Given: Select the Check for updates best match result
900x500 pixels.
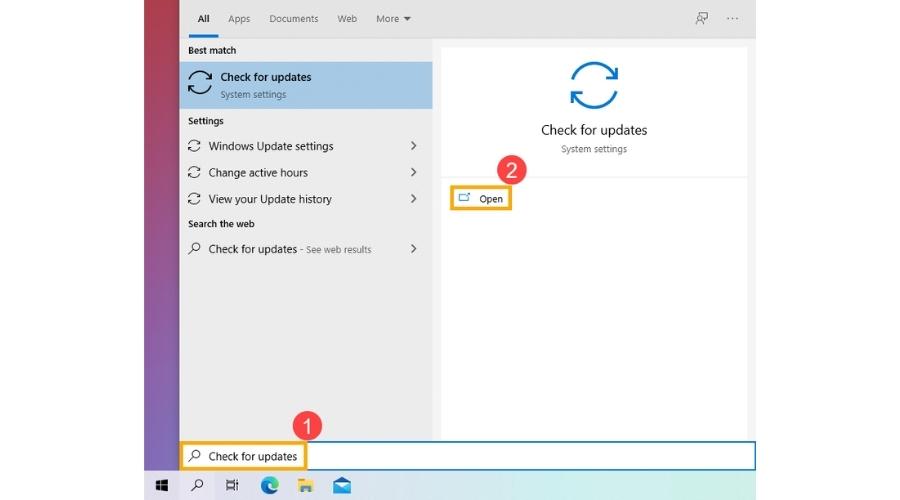Looking at the screenshot, I should [306, 85].
